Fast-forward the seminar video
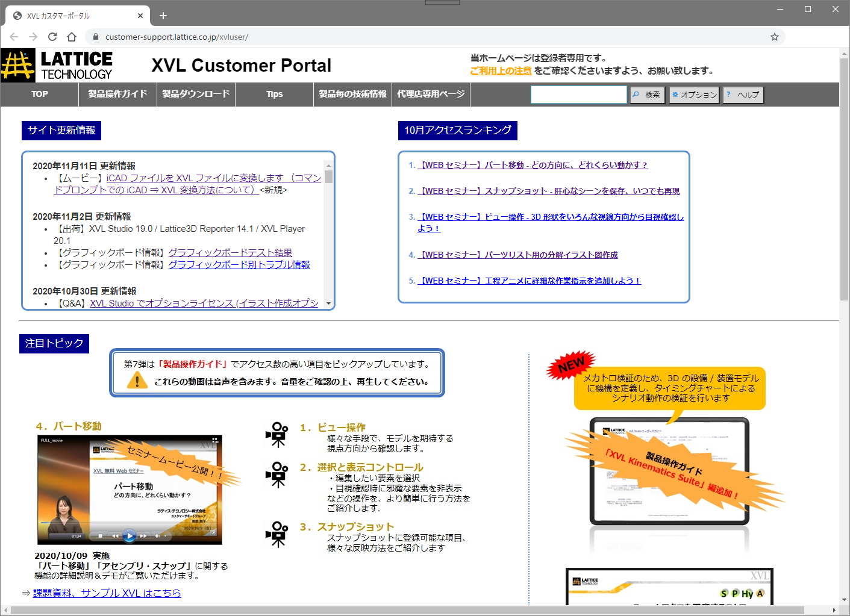Viewport: 850px width, 616px height. (x=143, y=536)
